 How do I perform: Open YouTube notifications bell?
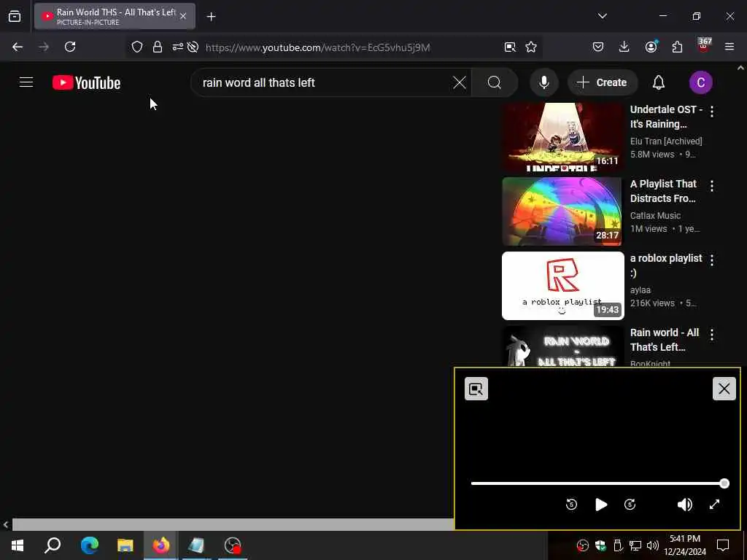point(659,82)
